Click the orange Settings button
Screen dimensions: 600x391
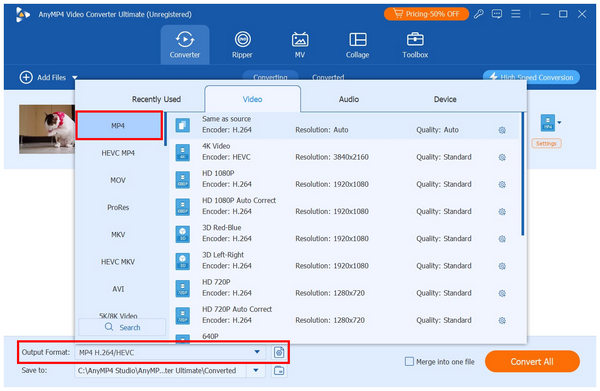(546, 143)
